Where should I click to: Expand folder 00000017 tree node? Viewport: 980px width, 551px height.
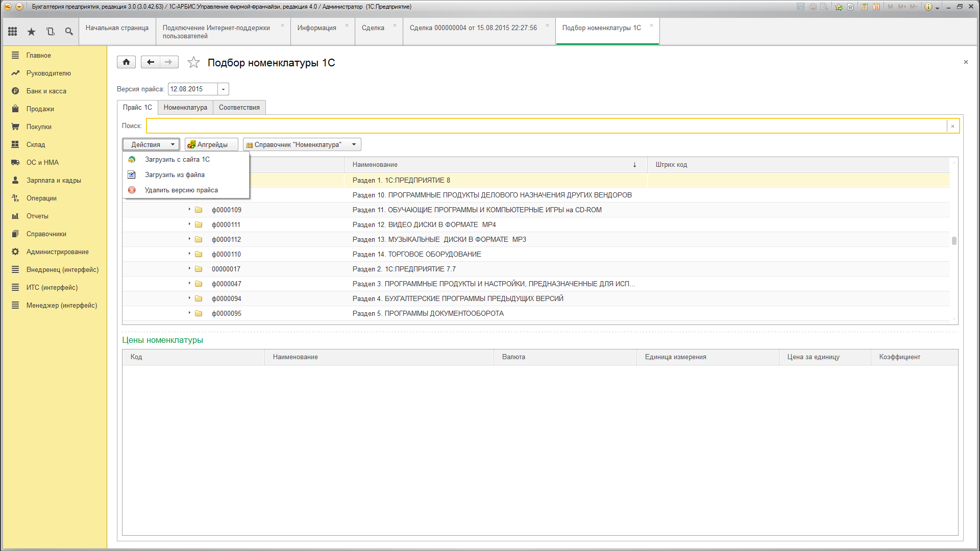pyautogui.click(x=189, y=268)
